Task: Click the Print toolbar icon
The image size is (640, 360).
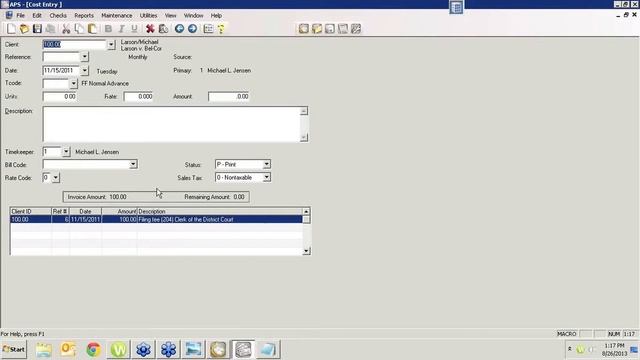Action: [x=51, y=29]
